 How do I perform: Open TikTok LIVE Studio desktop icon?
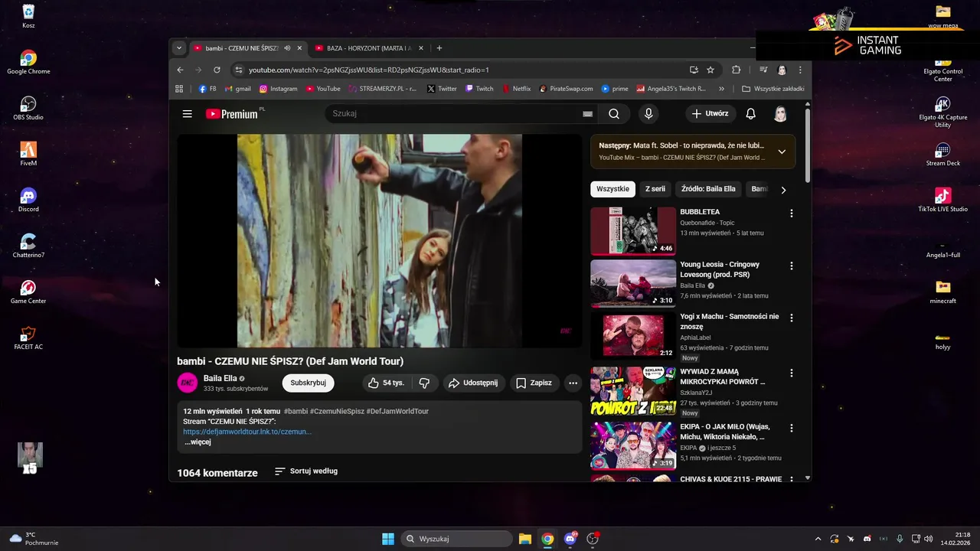[x=942, y=200]
